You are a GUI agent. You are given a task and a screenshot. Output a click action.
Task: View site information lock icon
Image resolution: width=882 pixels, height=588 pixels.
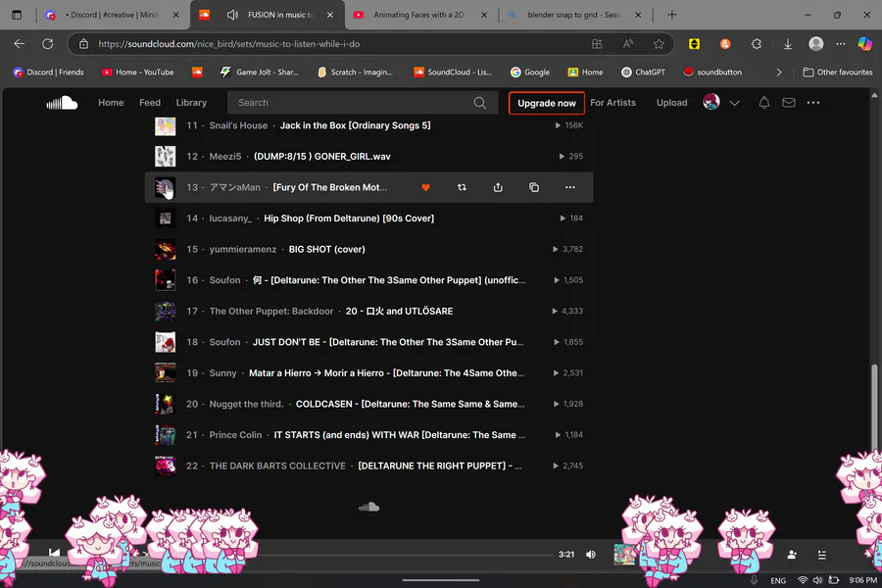click(x=83, y=44)
